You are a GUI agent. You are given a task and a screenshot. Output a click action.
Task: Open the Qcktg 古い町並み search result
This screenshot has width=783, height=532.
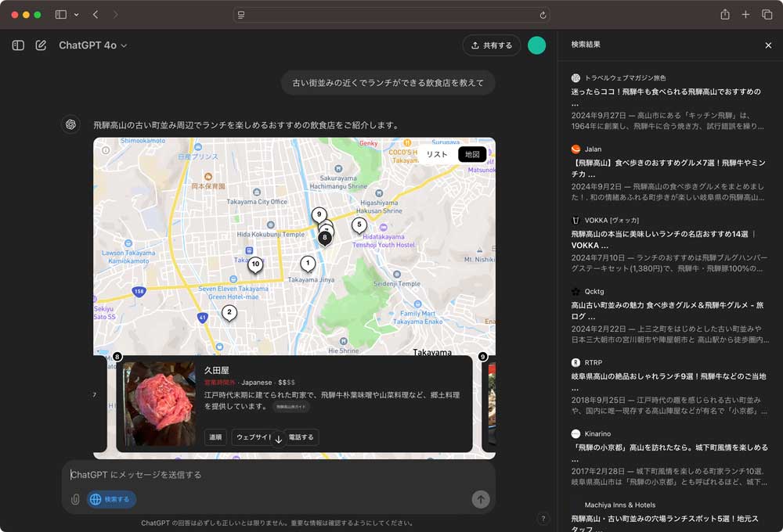tap(670, 315)
